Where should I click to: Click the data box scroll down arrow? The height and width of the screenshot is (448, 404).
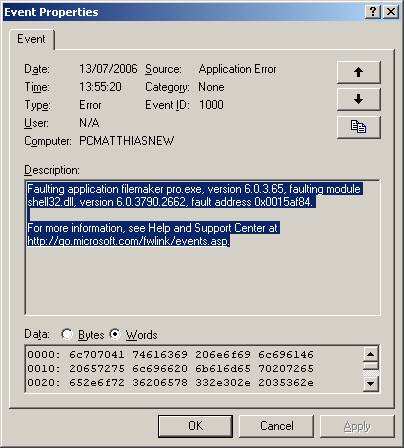(370, 383)
